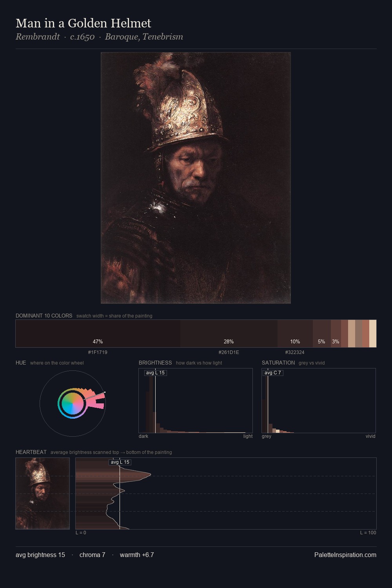Click the small heartbeat painting thumbnail
The width and height of the screenshot is (392, 588).
pos(43,494)
